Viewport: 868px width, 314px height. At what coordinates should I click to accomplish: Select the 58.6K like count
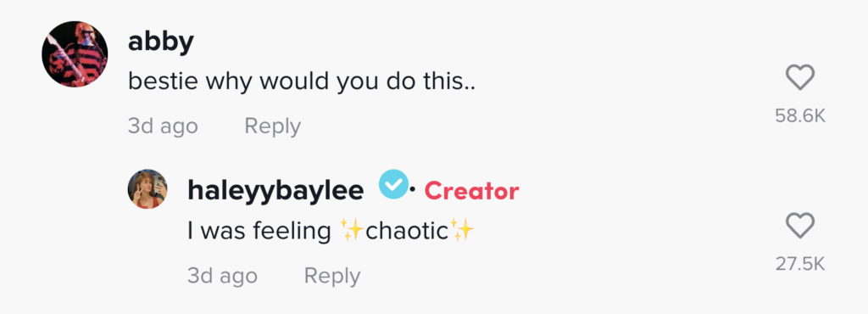[x=800, y=115]
